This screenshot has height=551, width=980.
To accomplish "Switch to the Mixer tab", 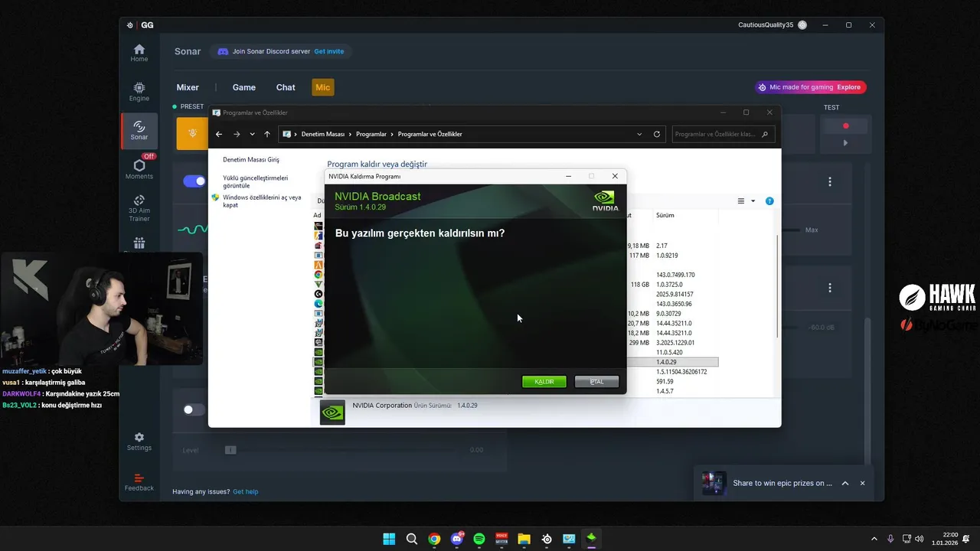I will [x=188, y=87].
